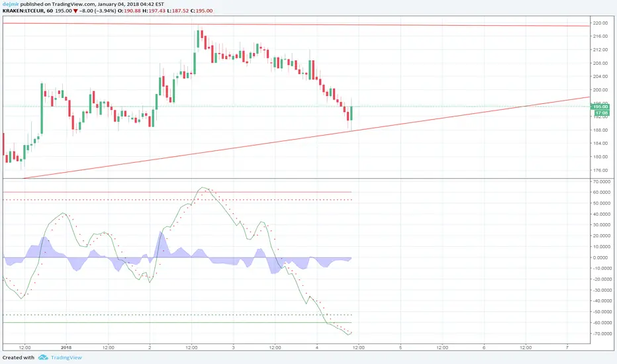This screenshot has width=617, height=364.
Task: Click the 204.00 price axis label
Action: (600, 76)
